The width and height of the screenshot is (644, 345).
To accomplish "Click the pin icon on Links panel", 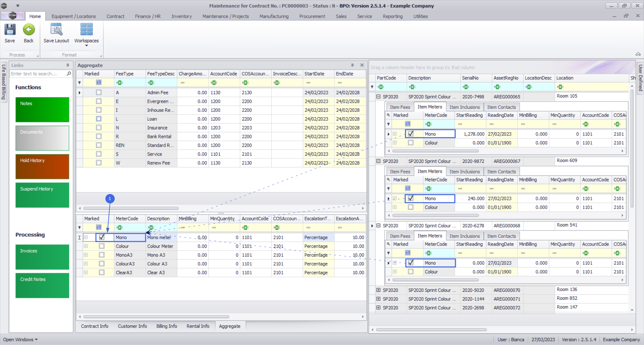I will [x=67, y=65].
